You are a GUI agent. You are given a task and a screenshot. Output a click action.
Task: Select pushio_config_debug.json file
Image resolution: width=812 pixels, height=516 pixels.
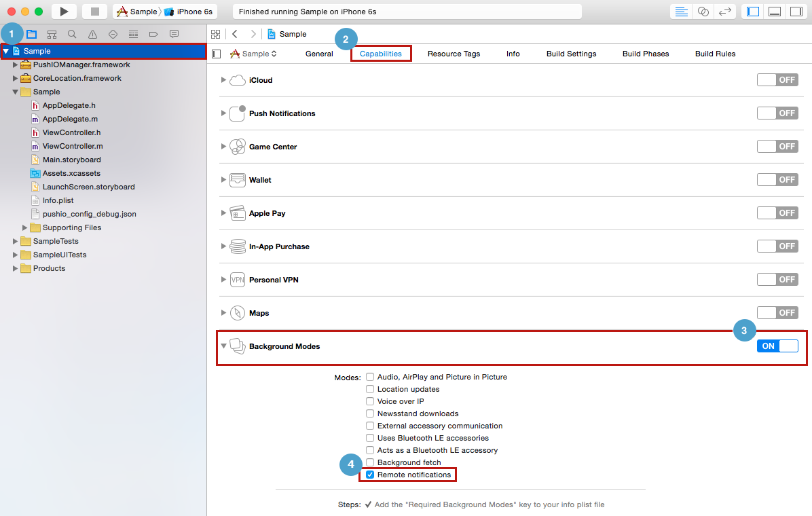coord(89,214)
